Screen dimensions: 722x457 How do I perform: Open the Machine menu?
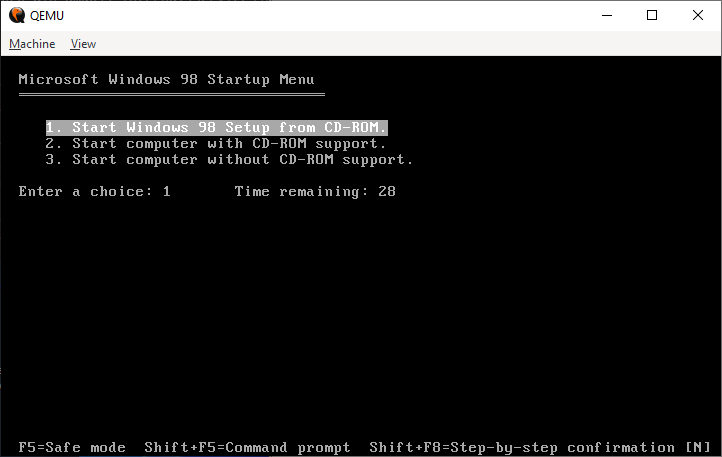[32, 44]
